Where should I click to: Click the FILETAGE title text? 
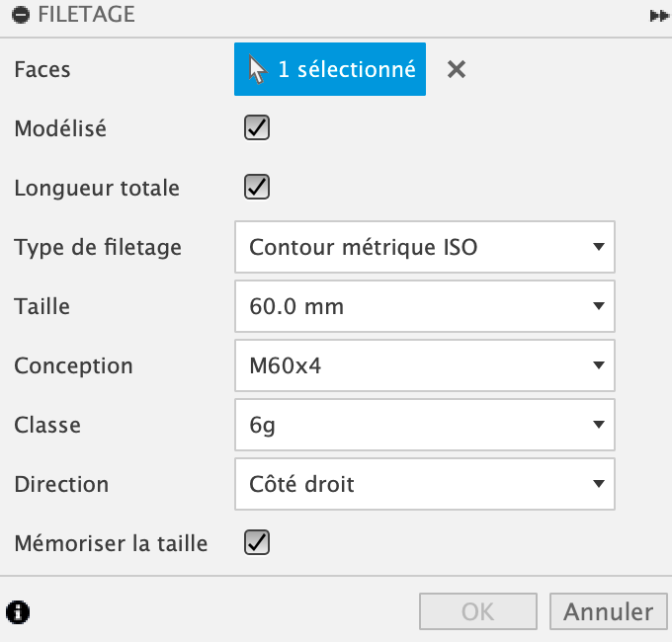click(86, 16)
